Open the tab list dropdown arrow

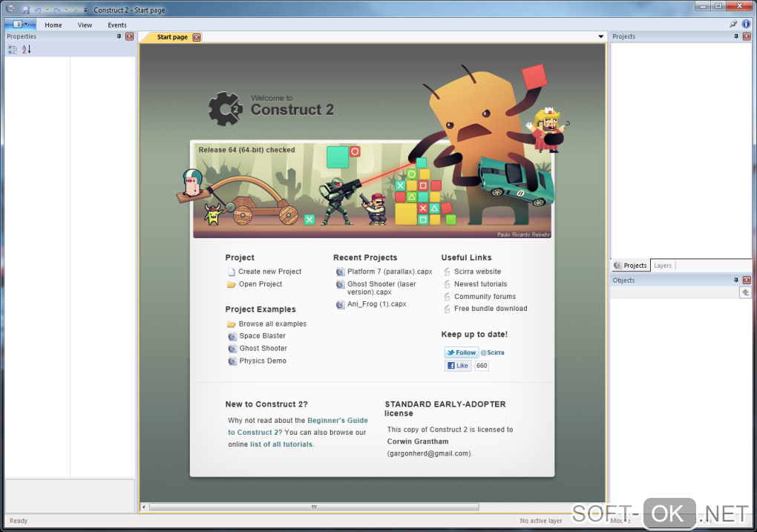600,36
